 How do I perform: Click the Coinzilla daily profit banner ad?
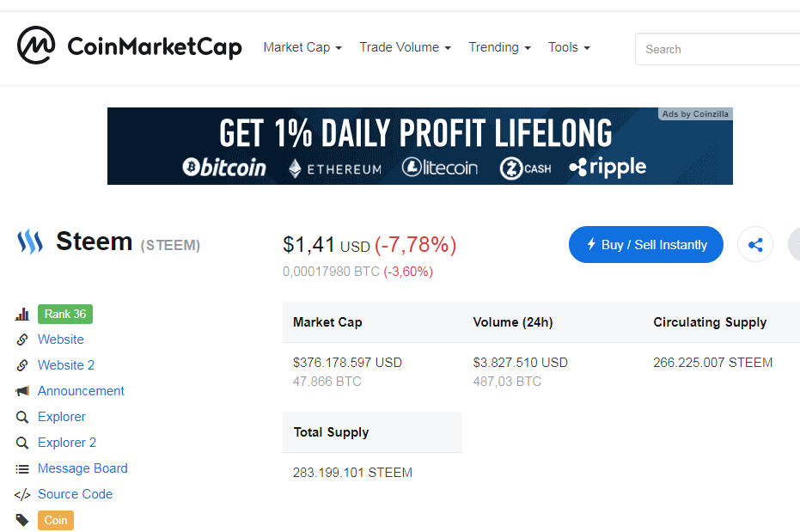click(419, 146)
